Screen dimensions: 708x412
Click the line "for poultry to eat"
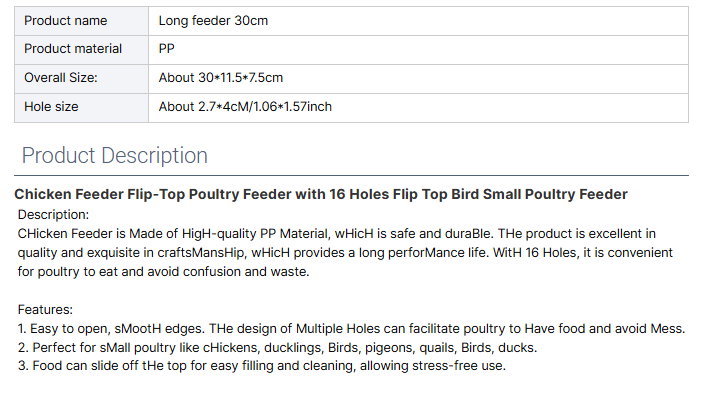click(164, 271)
